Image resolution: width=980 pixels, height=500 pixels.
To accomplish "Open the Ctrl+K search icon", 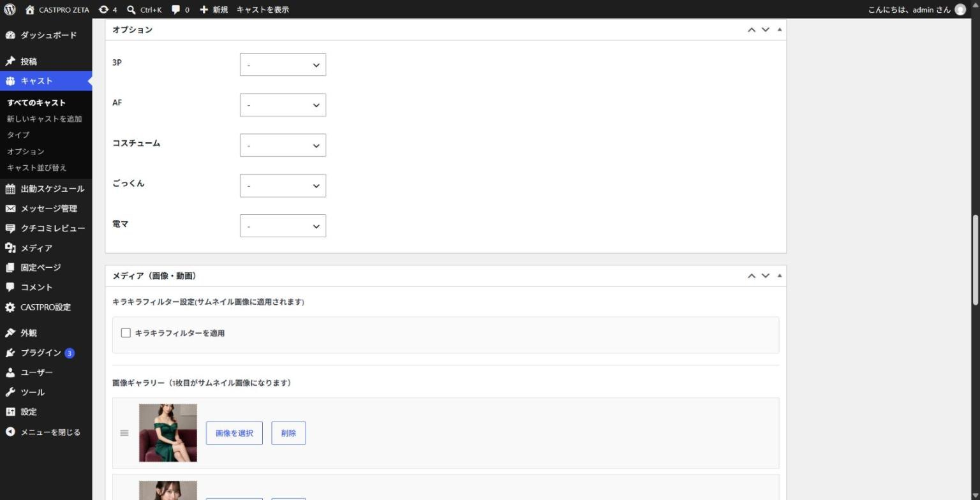I will point(131,10).
